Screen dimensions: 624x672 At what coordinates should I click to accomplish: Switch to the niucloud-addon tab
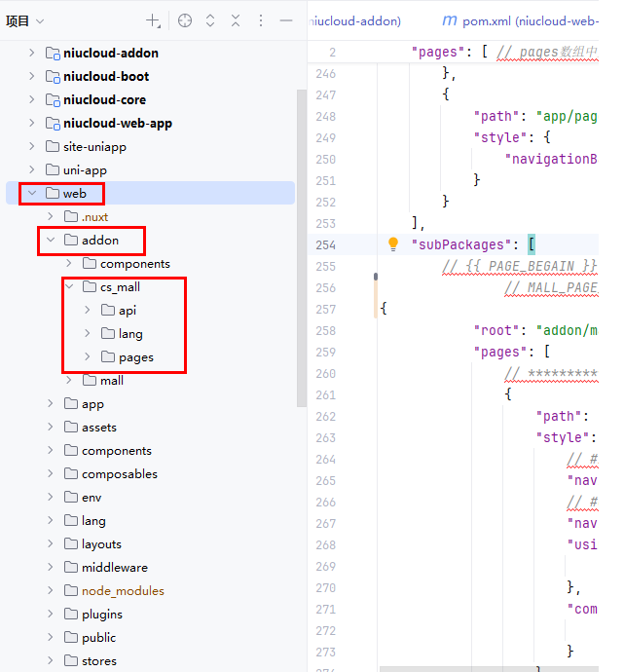pyautogui.click(x=354, y=20)
